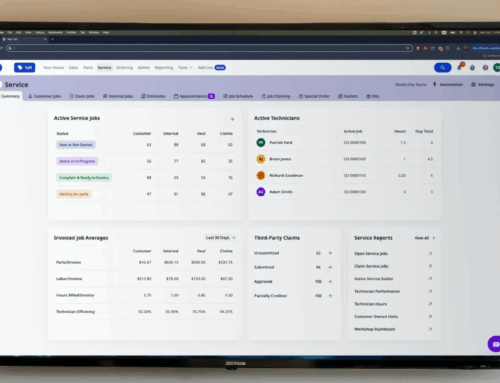Open Sales in top navigation
The image size is (500, 383).
[73, 68]
